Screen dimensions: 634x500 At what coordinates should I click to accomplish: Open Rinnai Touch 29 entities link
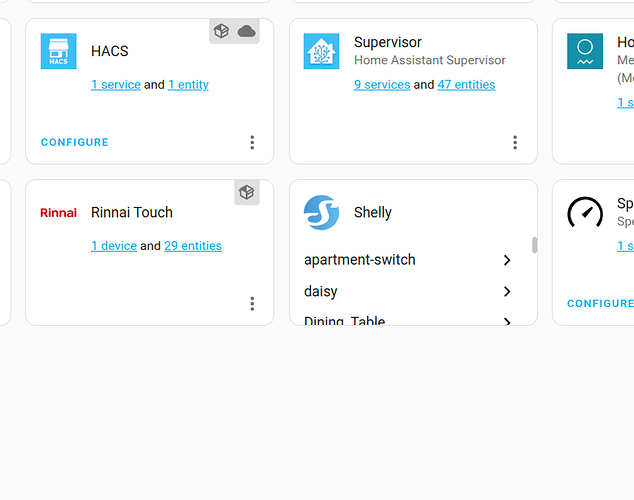tap(193, 246)
